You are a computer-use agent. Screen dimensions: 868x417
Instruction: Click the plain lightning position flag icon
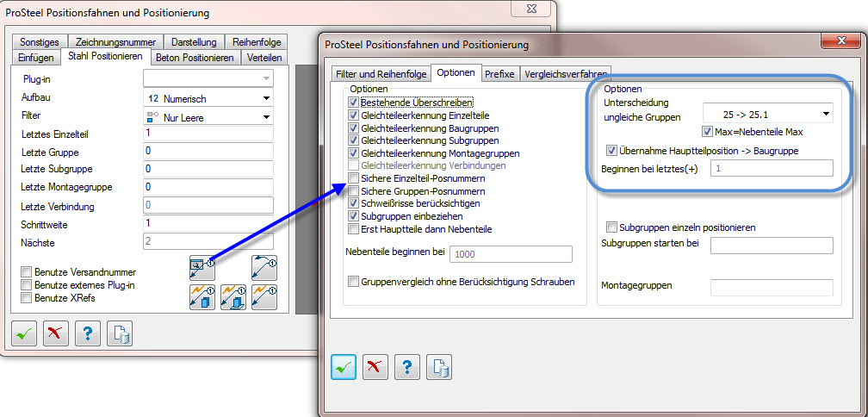[x=264, y=297]
